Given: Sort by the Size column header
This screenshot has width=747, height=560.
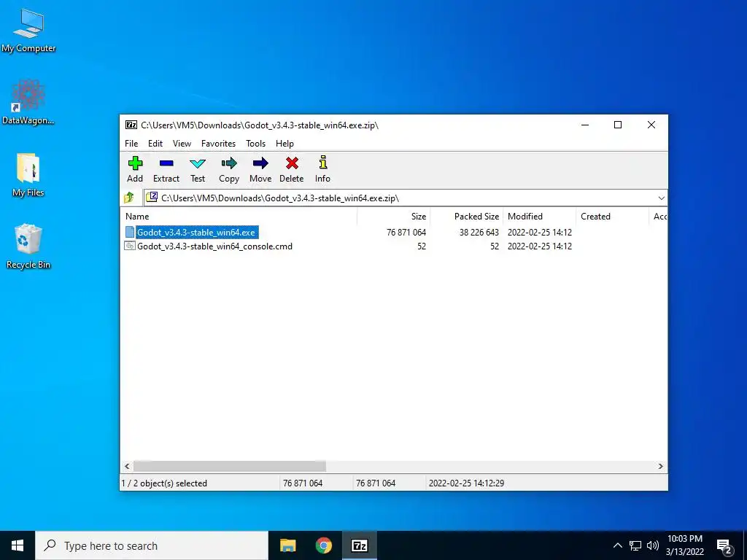Looking at the screenshot, I should click(x=393, y=216).
